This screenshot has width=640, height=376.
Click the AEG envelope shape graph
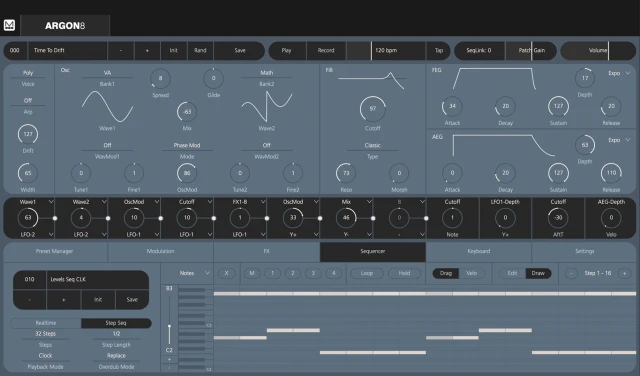[504, 145]
